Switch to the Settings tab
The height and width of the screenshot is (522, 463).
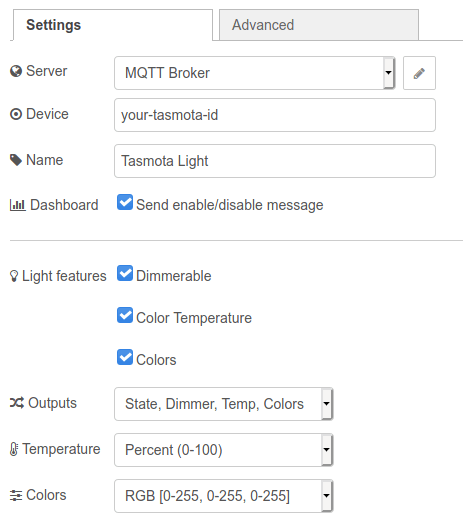[x=113, y=25]
